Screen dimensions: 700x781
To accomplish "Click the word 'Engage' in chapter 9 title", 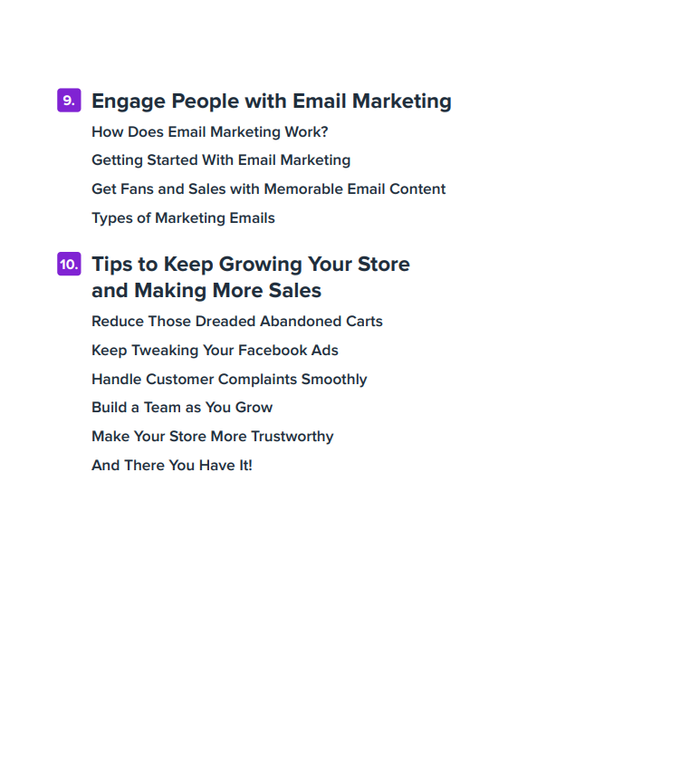I will point(128,101).
